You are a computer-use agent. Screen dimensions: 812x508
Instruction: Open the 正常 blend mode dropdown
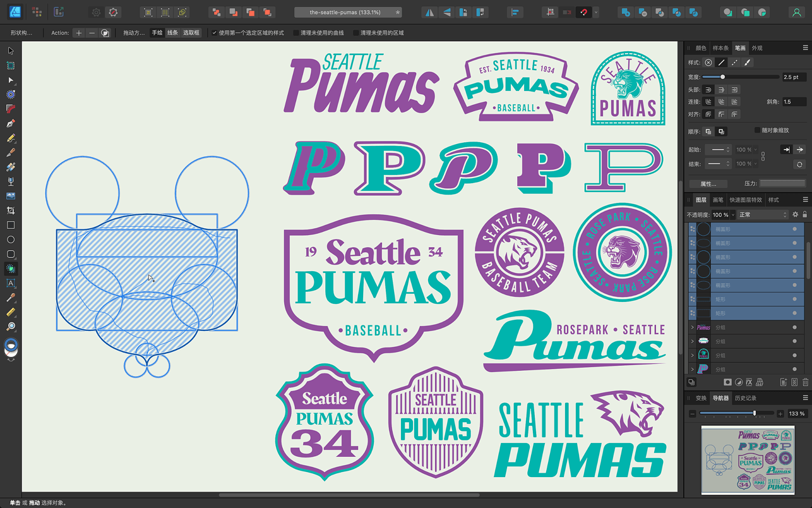762,215
